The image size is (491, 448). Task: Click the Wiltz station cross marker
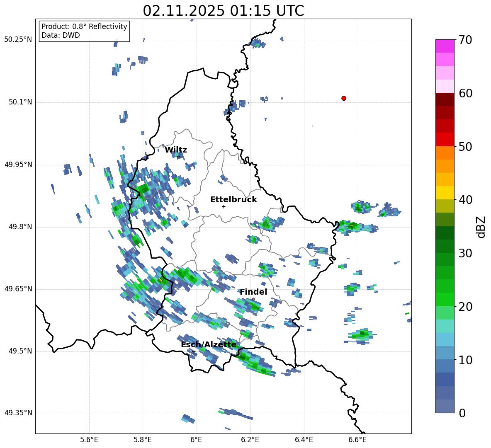[178, 157]
